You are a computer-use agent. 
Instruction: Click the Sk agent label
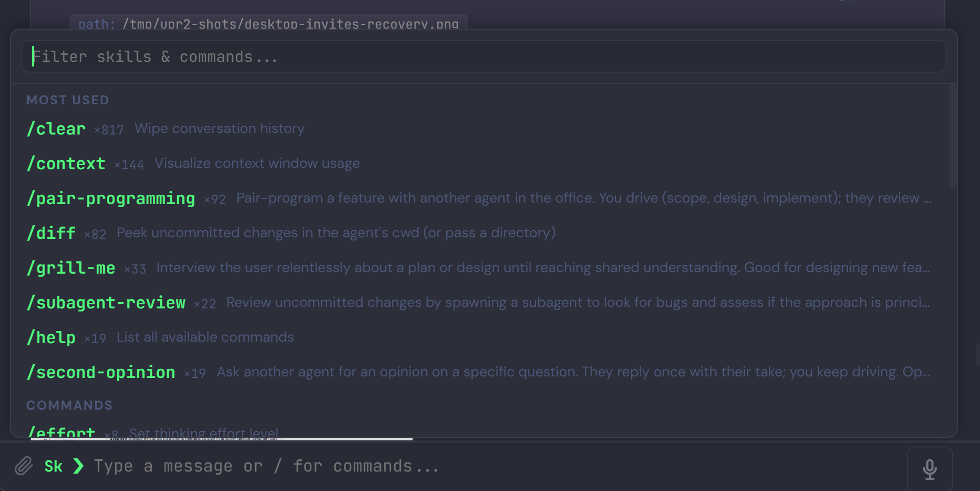click(x=53, y=466)
